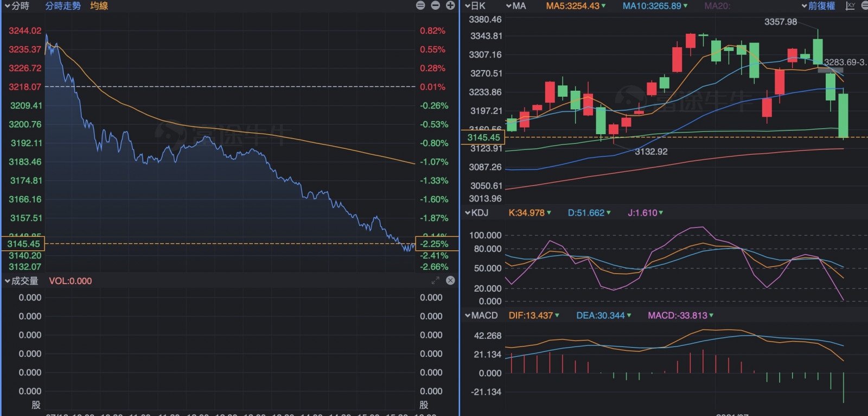Viewport: 868px width, 416px height.
Task: Select the 分時走勢 tab
Action: [63, 6]
